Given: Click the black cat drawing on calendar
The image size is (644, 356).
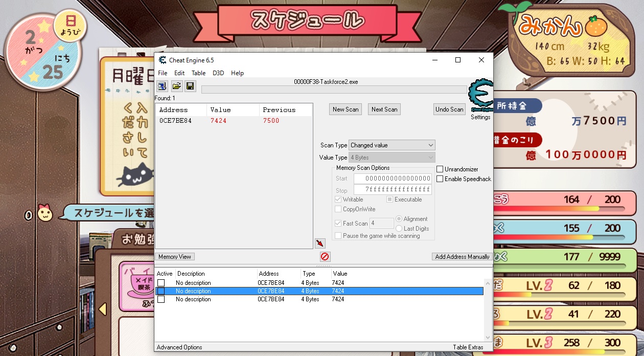Looking at the screenshot, I should click(x=135, y=175).
